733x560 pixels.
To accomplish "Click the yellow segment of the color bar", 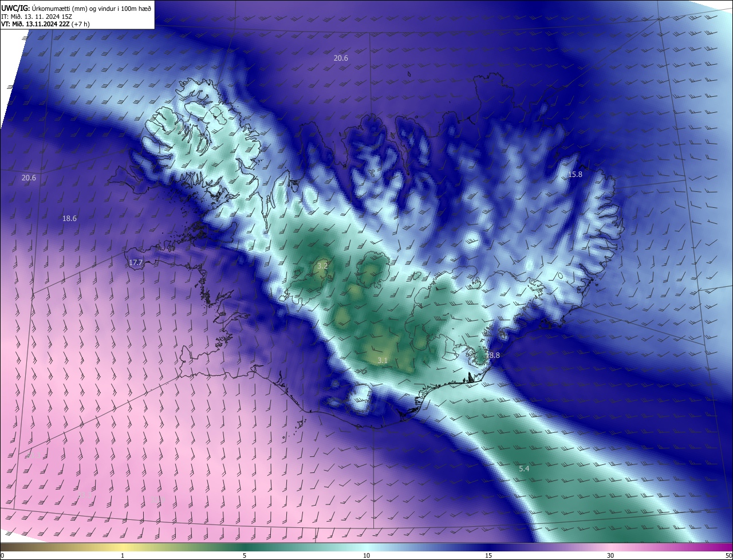I will pos(123,547).
